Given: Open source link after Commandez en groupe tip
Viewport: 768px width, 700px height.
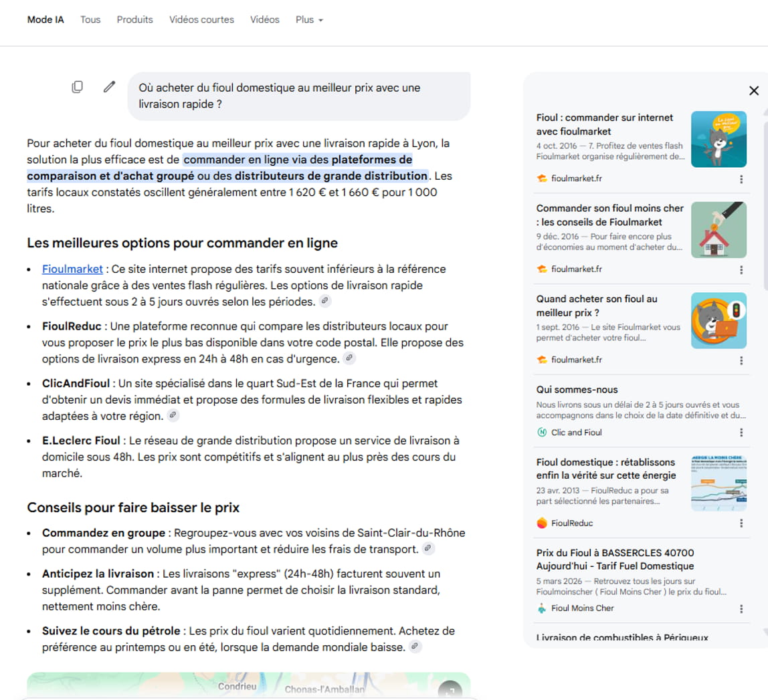Looking at the screenshot, I should 427,548.
